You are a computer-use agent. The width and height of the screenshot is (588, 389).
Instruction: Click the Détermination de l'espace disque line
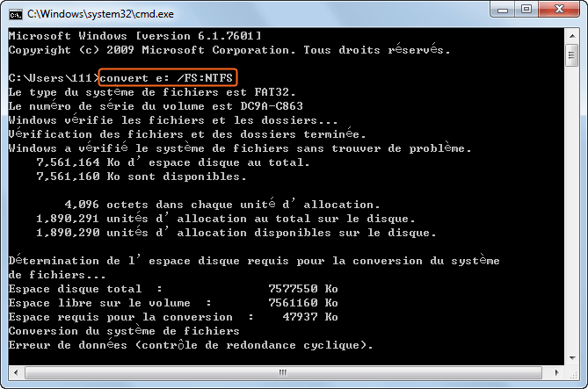(x=254, y=261)
